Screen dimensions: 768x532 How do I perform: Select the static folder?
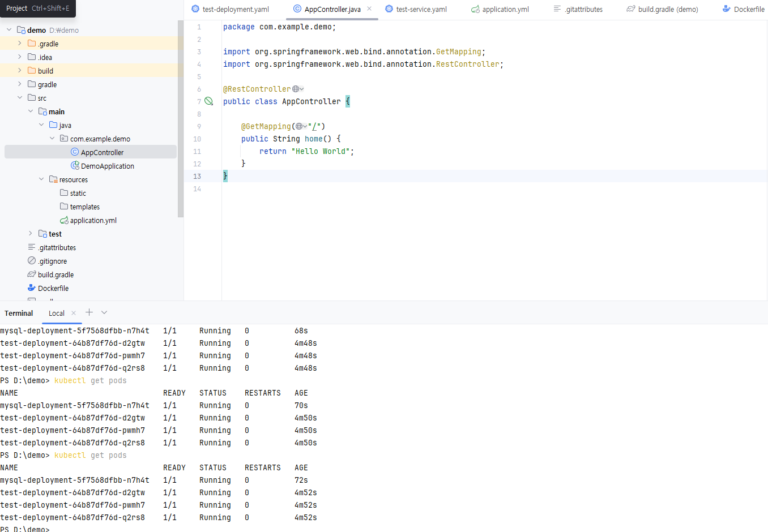78,193
